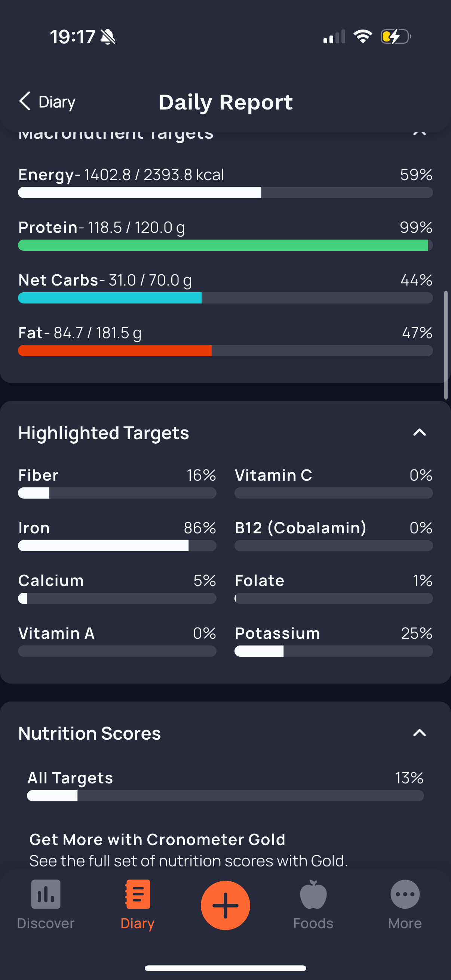Switch to the Foods tab label
The width and height of the screenshot is (451, 980).
[x=313, y=924]
